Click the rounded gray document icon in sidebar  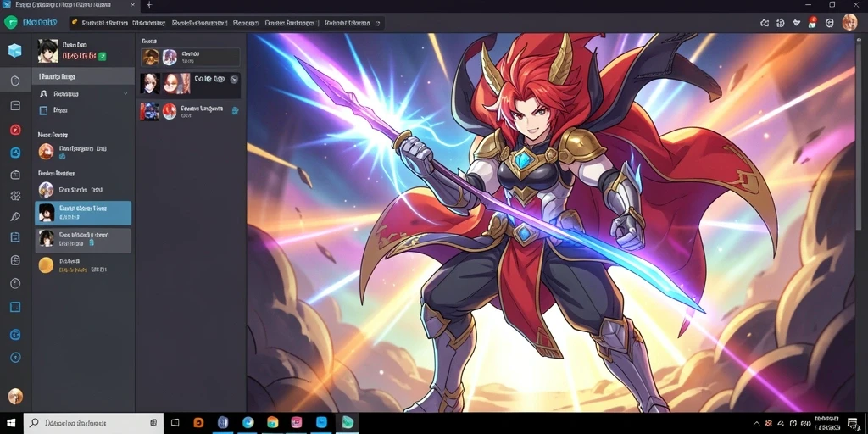15,260
